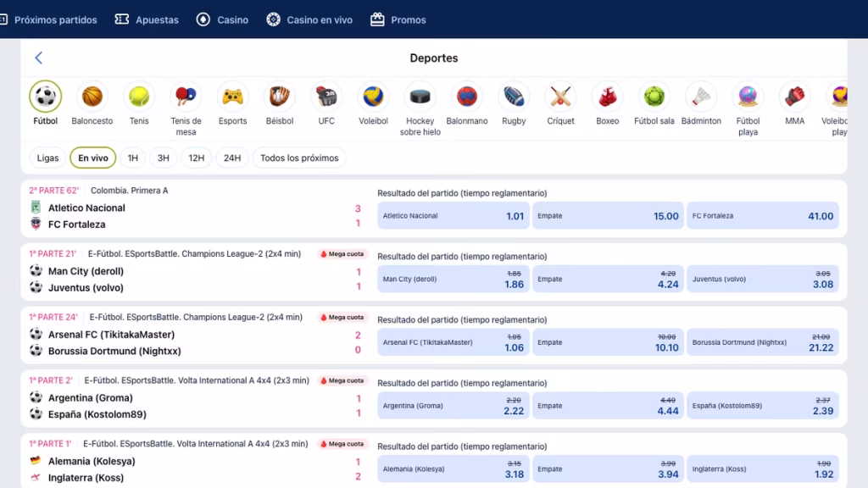The height and width of the screenshot is (488, 868).
Task: Switch to the Ligas filter
Action: (47, 158)
